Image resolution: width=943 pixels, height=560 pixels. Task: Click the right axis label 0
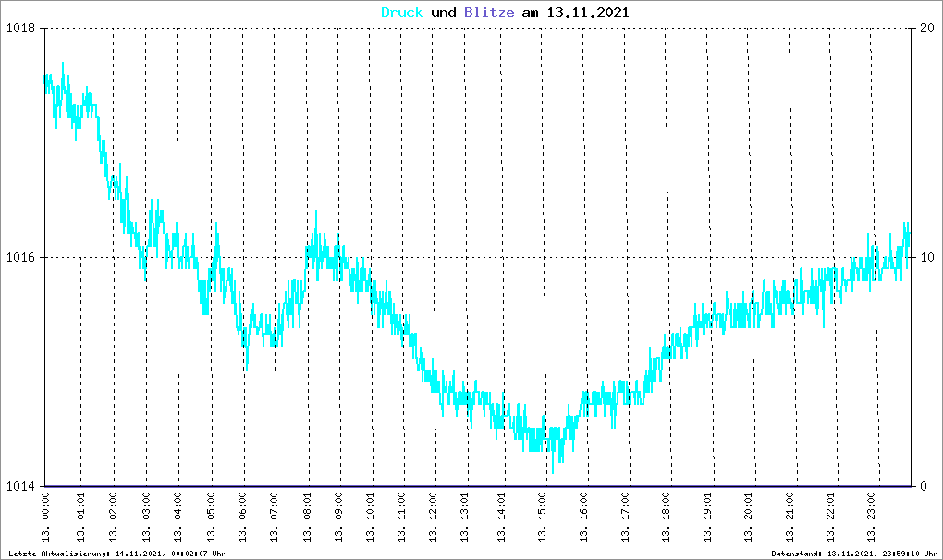click(x=924, y=486)
